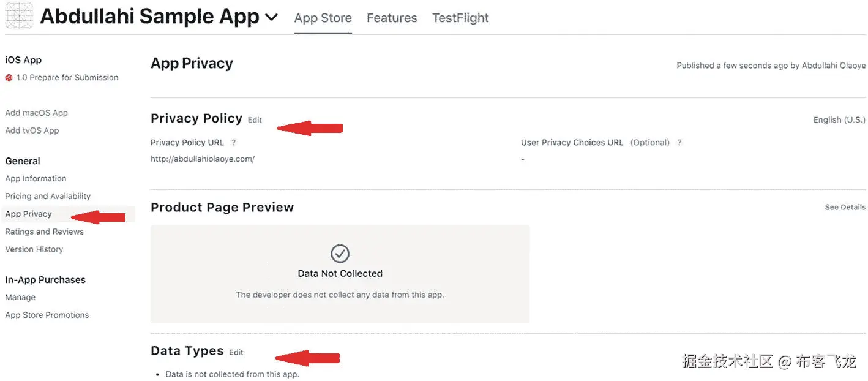Open App Information in sidebar

(36, 179)
